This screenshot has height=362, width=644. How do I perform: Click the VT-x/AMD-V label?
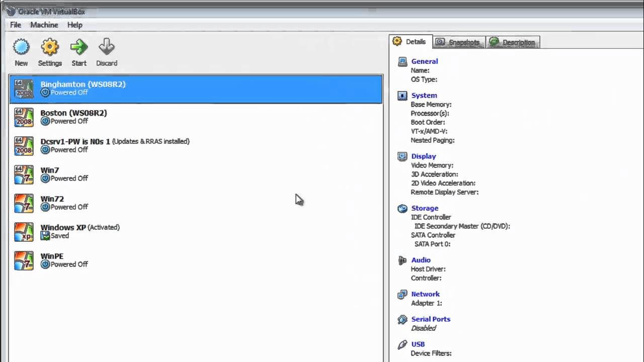pyautogui.click(x=429, y=131)
